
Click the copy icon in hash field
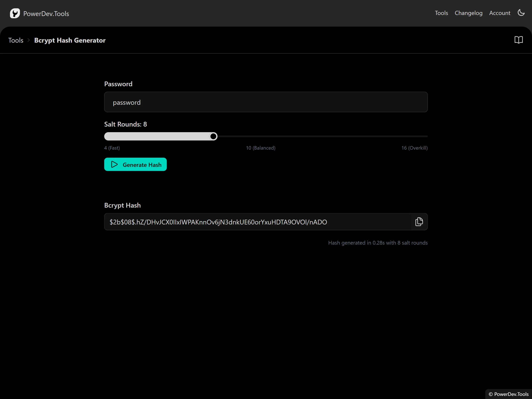(419, 222)
